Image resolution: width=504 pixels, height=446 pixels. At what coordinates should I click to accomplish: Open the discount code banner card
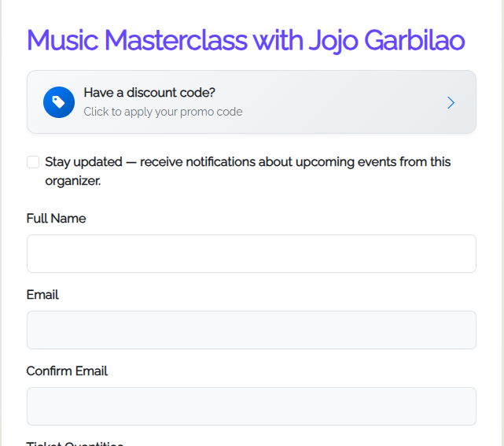pyautogui.click(x=252, y=102)
